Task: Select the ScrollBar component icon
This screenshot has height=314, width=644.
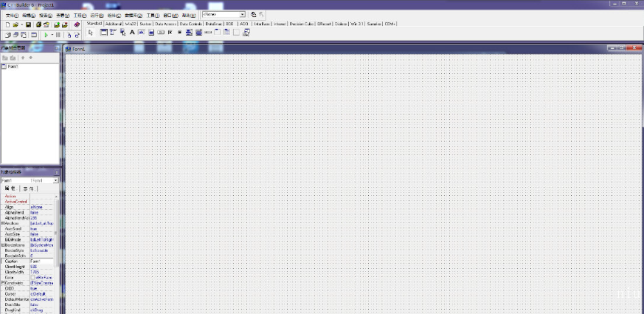Action: pyautogui.click(x=208, y=33)
